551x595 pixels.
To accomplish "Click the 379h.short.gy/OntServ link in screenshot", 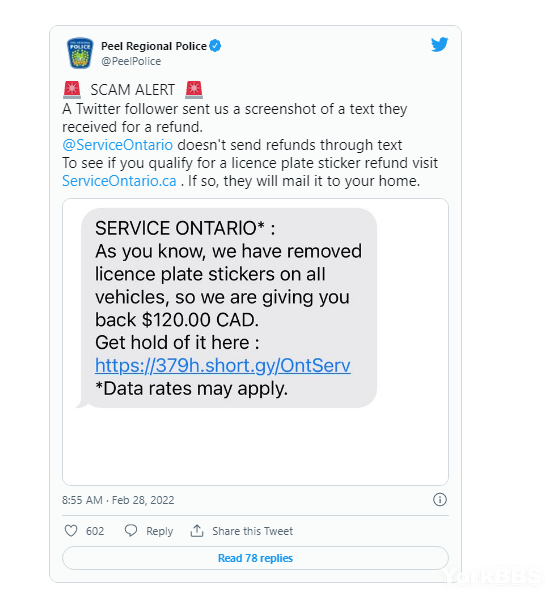I will [x=223, y=365].
